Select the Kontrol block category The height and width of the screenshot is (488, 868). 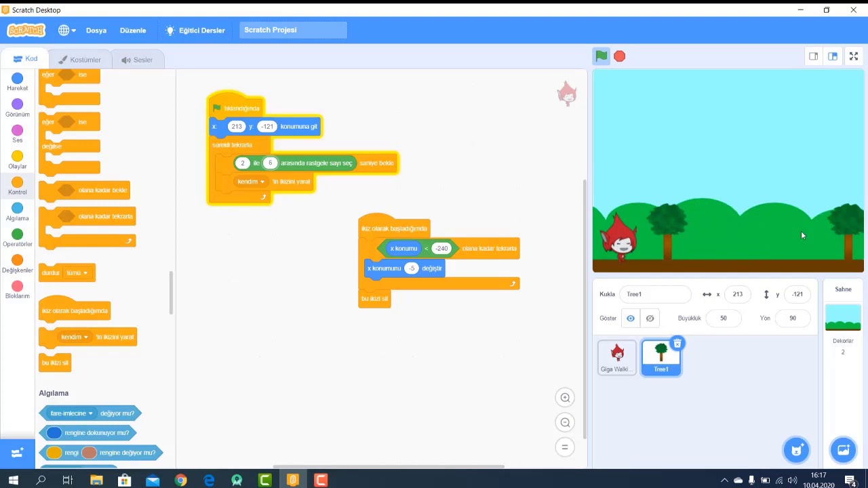[x=18, y=186]
